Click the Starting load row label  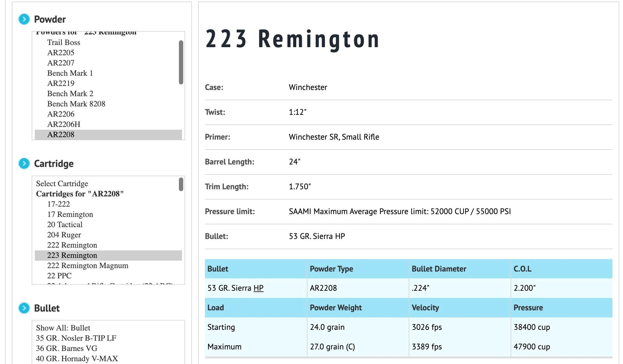pos(221,327)
